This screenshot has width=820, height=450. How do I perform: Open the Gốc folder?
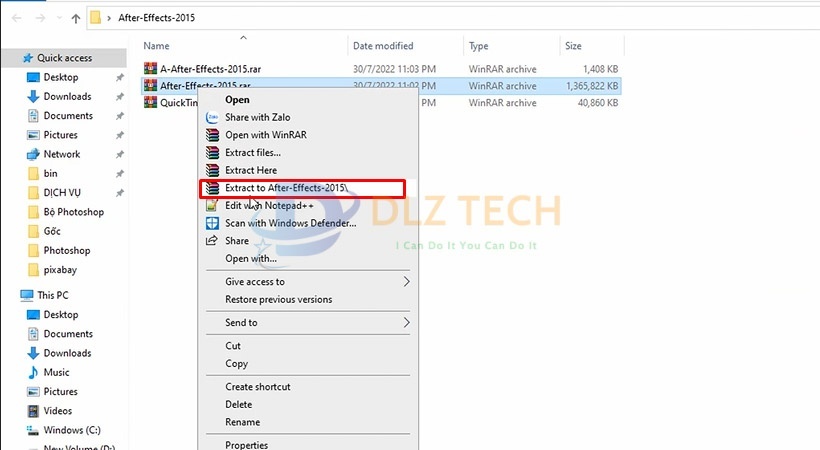[52, 231]
